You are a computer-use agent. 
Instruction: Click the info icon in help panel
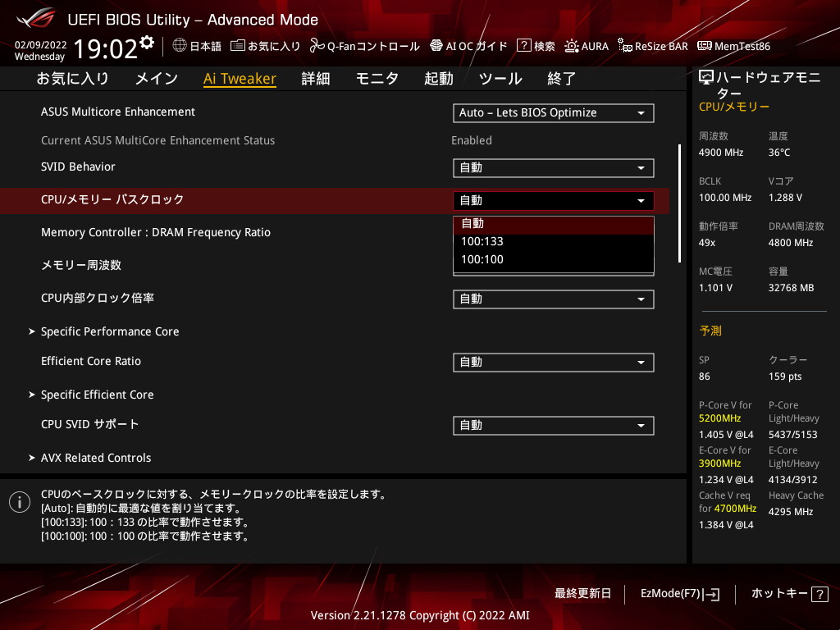[x=20, y=502]
